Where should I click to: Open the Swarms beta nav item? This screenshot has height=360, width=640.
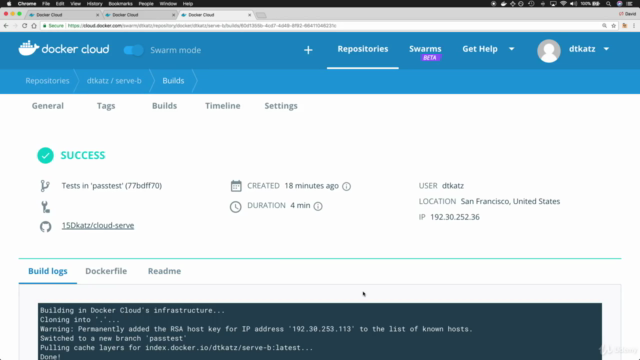click(x=425, y=52)
